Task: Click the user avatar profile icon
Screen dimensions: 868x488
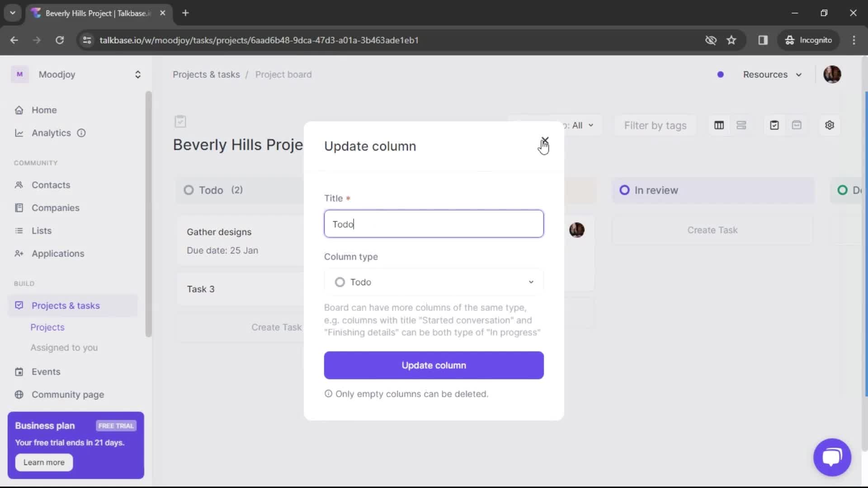Action: tap(833, 75)
